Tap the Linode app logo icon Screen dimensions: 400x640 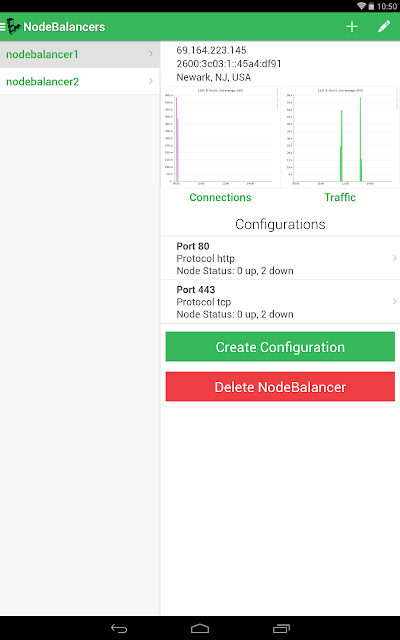(x=13, y=27)
